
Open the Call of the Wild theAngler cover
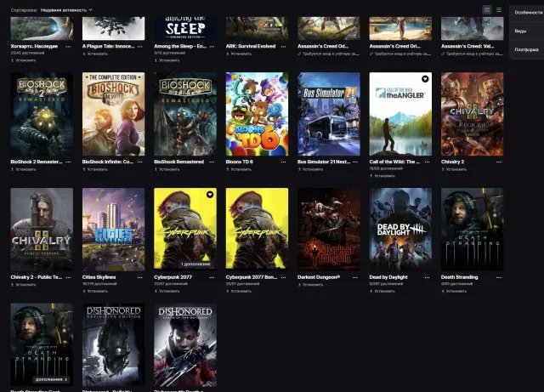(400, 114)
